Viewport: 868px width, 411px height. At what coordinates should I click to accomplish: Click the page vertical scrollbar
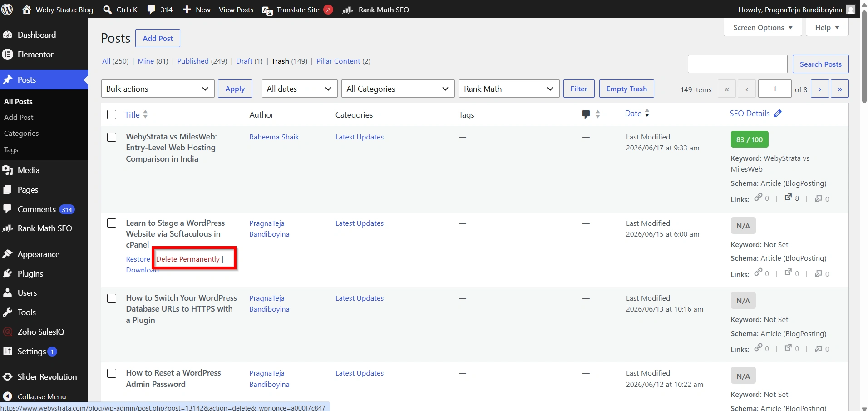coord(864,57)
